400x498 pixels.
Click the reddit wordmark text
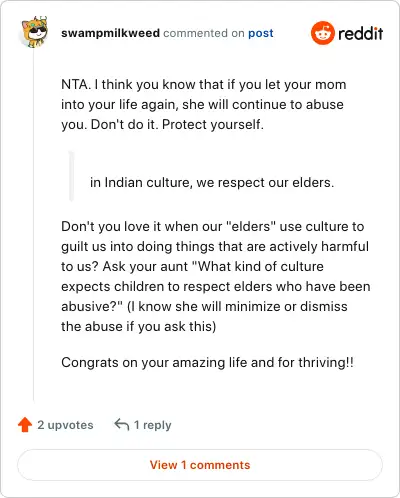[x=360, y=33]
